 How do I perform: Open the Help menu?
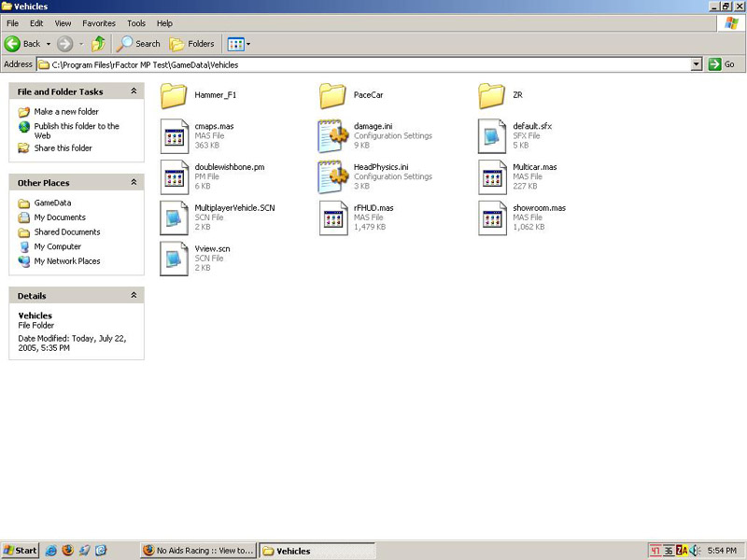(165, 23)
